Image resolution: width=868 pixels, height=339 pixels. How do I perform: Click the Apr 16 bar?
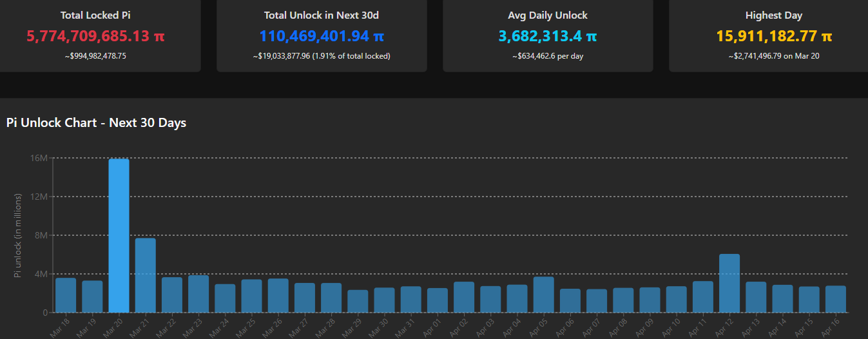[836, 299]
